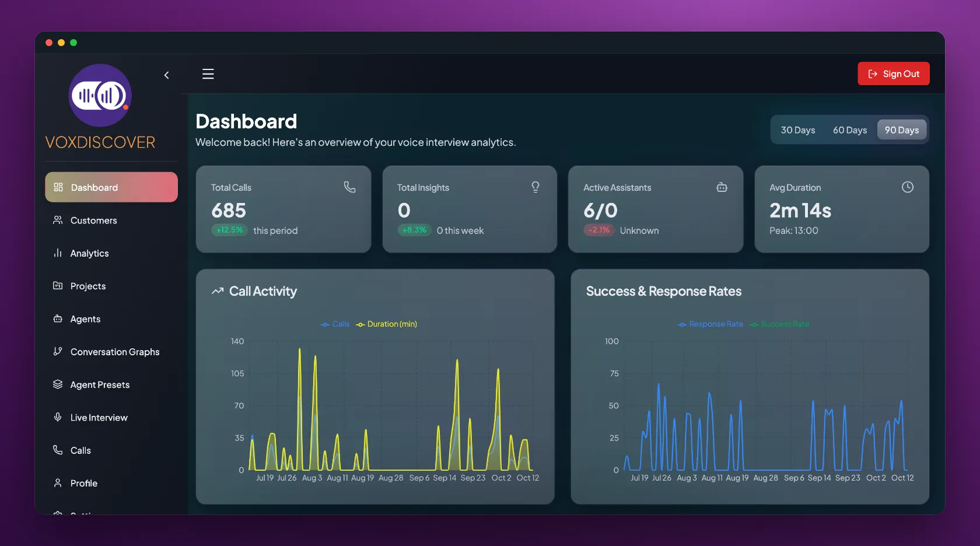
Task: Select the 60 Days range tab
Action: [850, 130]
